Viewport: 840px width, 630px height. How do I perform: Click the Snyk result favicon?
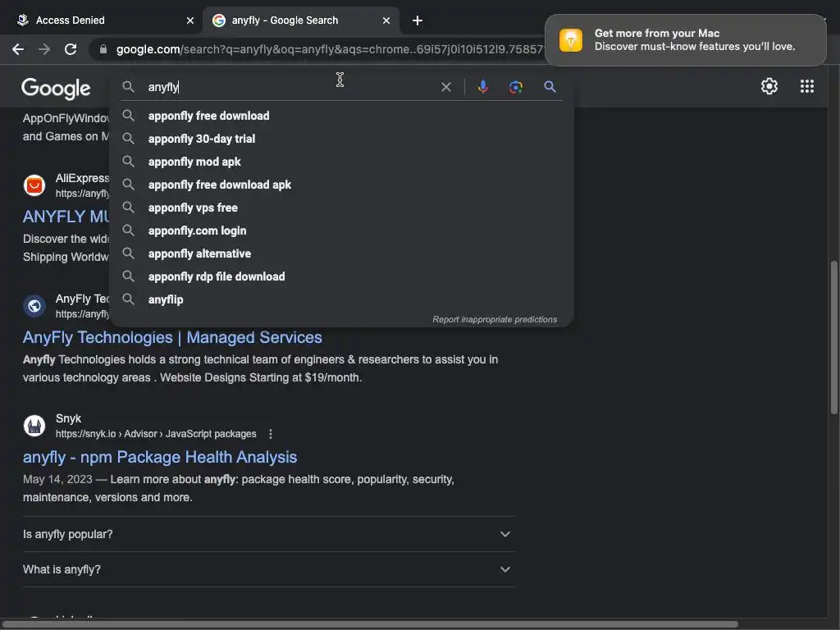(34, 426)
